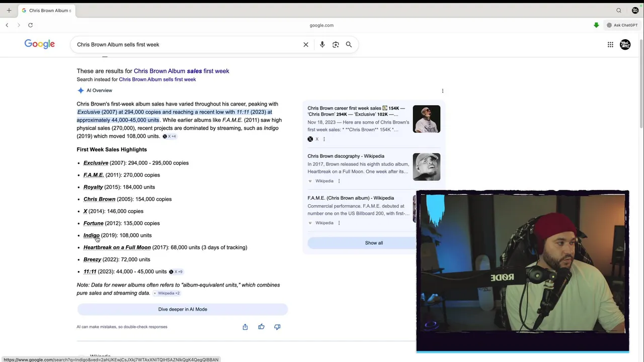Click the Chris Brown Album search tab

click(46, 11)
